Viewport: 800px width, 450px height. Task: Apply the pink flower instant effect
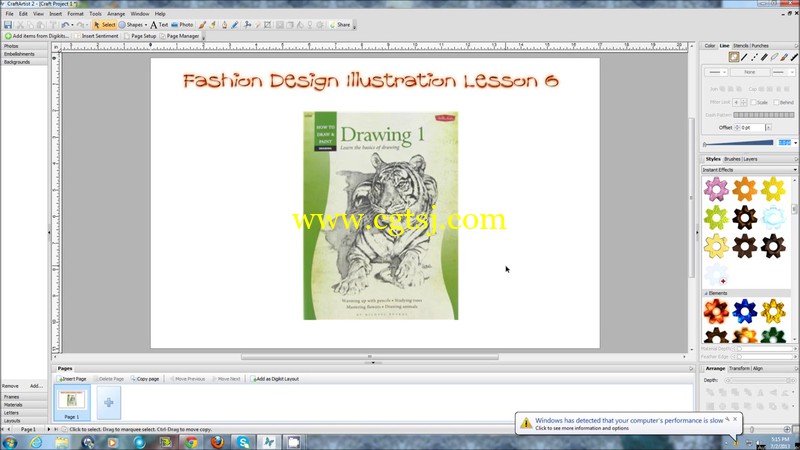716,189
